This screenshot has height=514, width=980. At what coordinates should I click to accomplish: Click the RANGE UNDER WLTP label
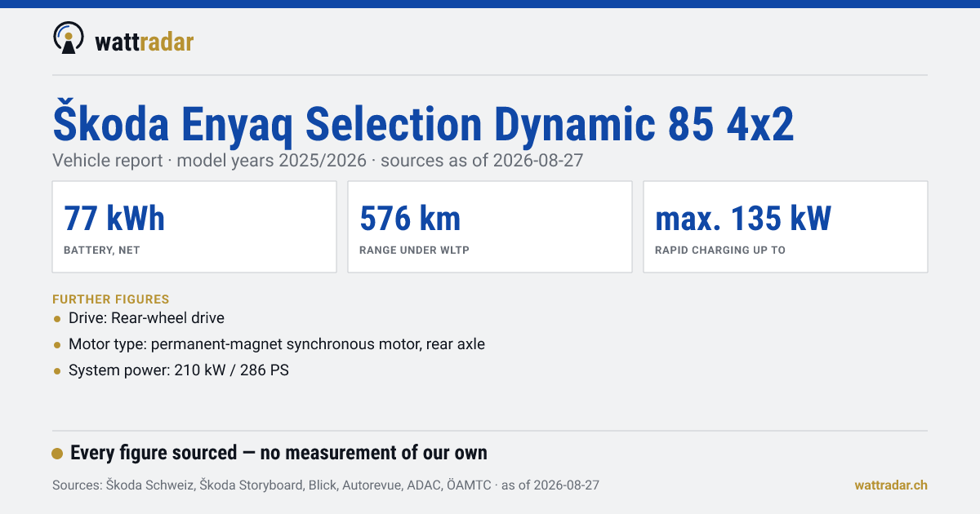point(413,250)
